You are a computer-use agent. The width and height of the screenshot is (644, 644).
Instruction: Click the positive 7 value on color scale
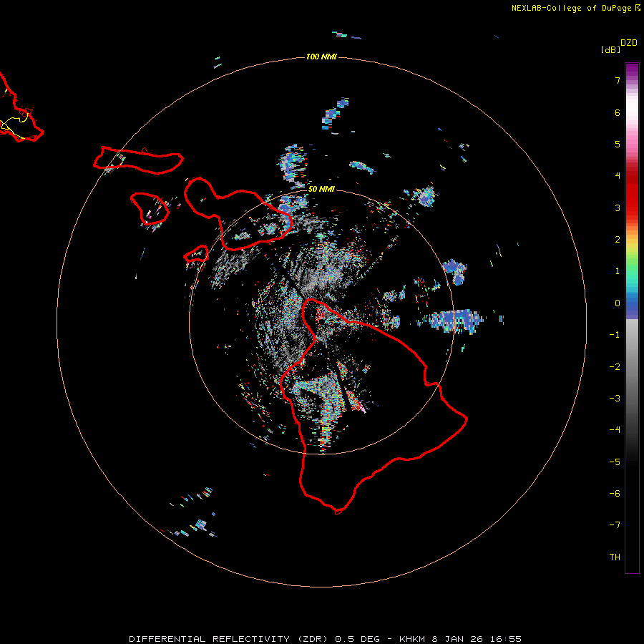[618, 80]
